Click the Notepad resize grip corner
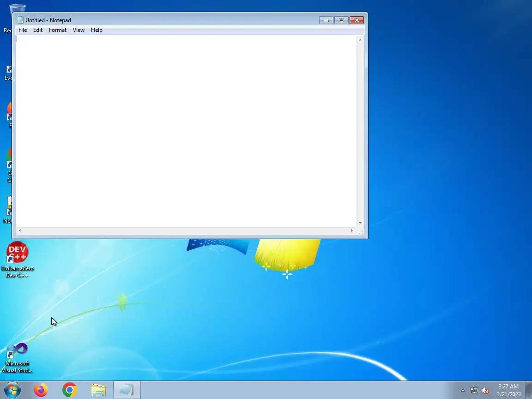This screenshot has height=399, width=532. point(361,231)
